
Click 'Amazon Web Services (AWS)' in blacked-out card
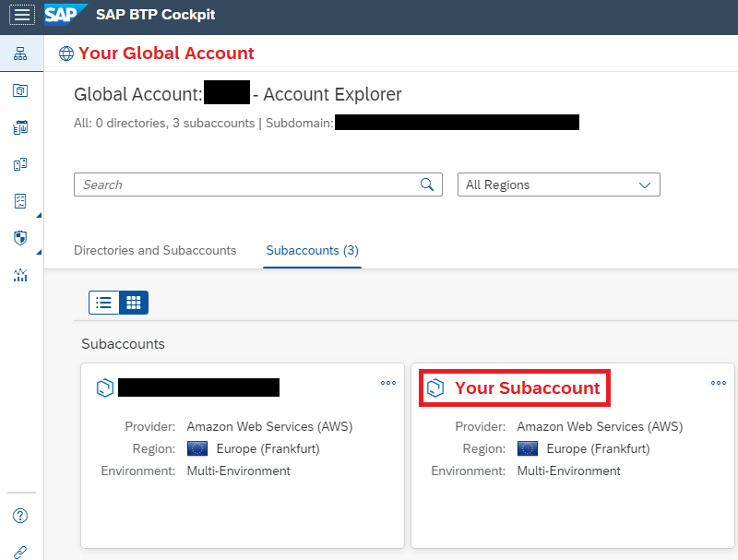(269, 426)
